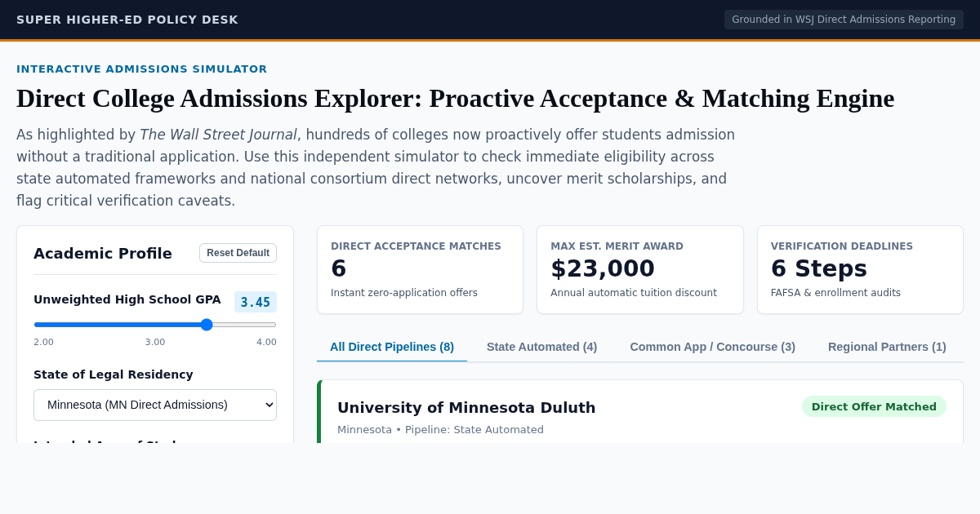
Task: Click the Reset Default button
Action: (x=238, y=253)
